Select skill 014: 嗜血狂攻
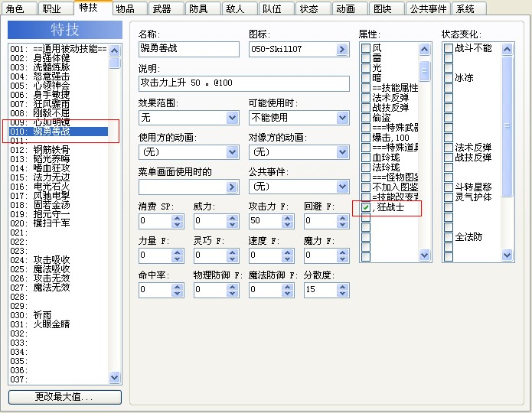This screenshot has width=532, height=413. (x=58, y=168)
